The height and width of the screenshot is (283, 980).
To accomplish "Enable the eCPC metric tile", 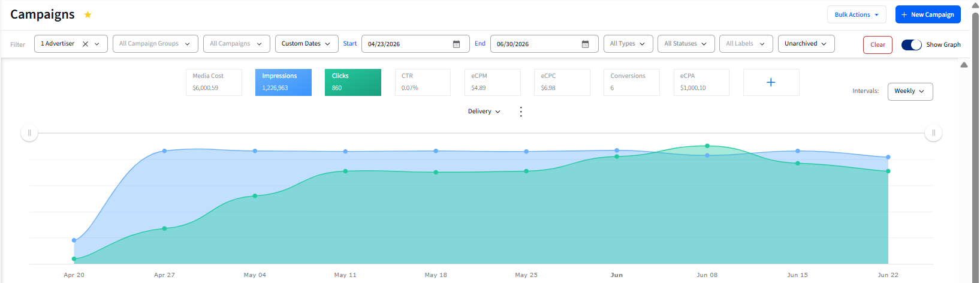I will 562,82.
